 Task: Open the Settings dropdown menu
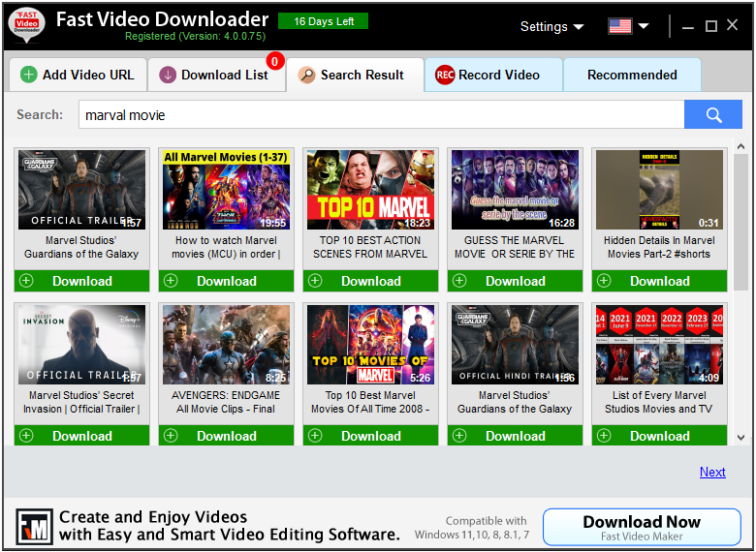tap(551, 26)
